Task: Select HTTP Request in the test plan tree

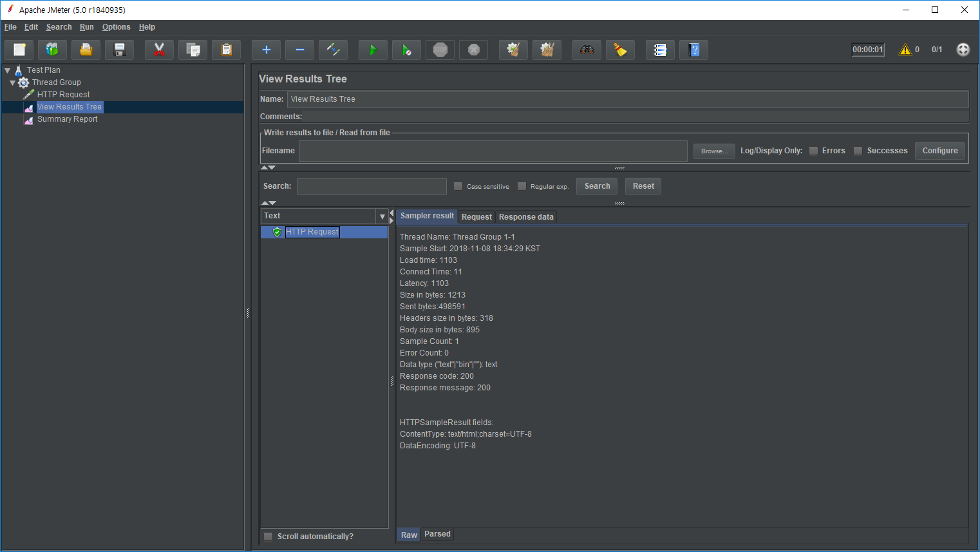Action: pos(63,95)
